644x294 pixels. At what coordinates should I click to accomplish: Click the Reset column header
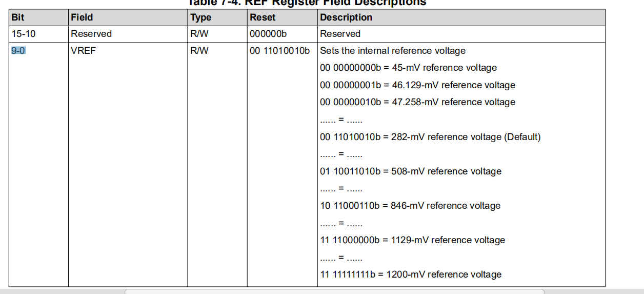[263, 17]
